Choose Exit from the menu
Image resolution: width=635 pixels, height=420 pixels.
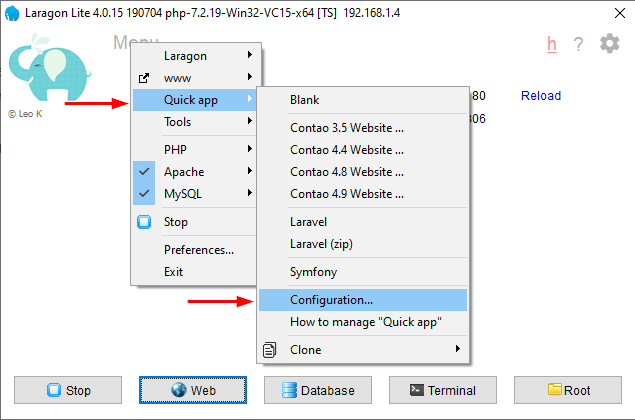194,272
